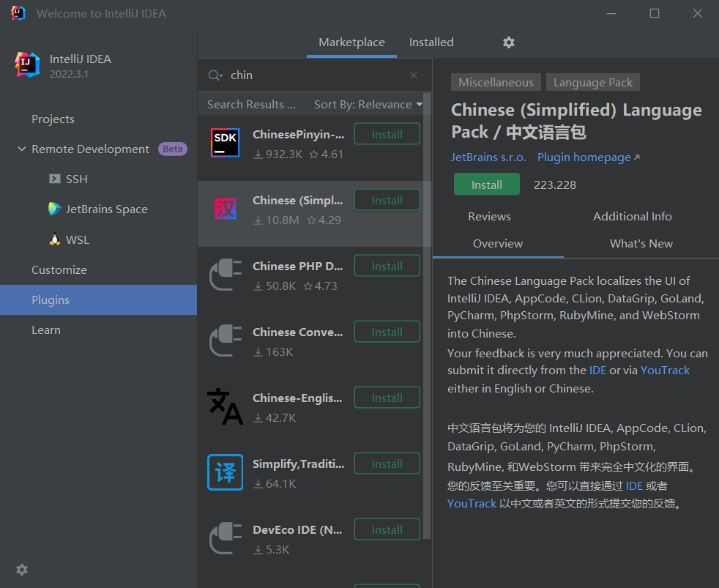
Task: Click Chinese PHP D... plugin plug icon
Action: (x=226, y=275)
